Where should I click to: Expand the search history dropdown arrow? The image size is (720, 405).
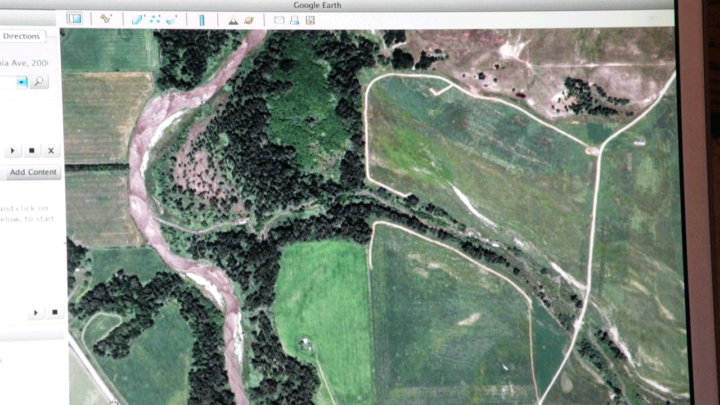(x=22, y=82)
